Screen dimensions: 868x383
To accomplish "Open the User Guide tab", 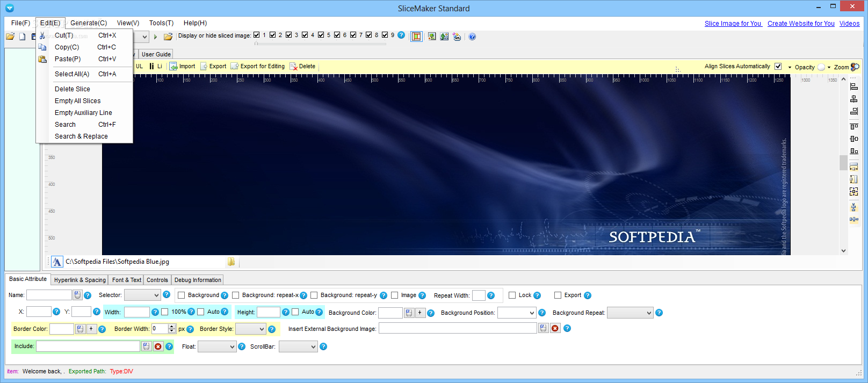I will tap(156, 54).
